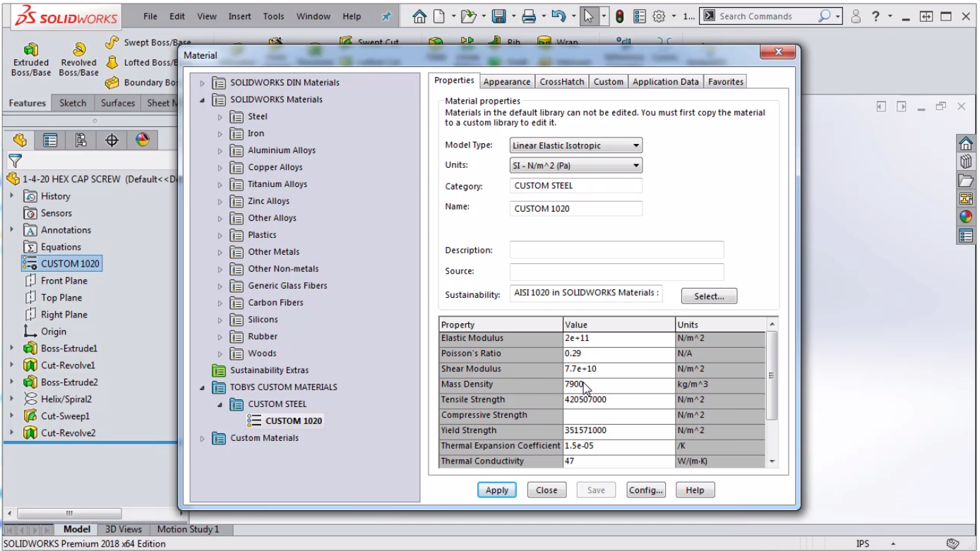This screenshot has height=551, width=980.
Task: Open Custom Properties in task pane
Action: point(966,236)
